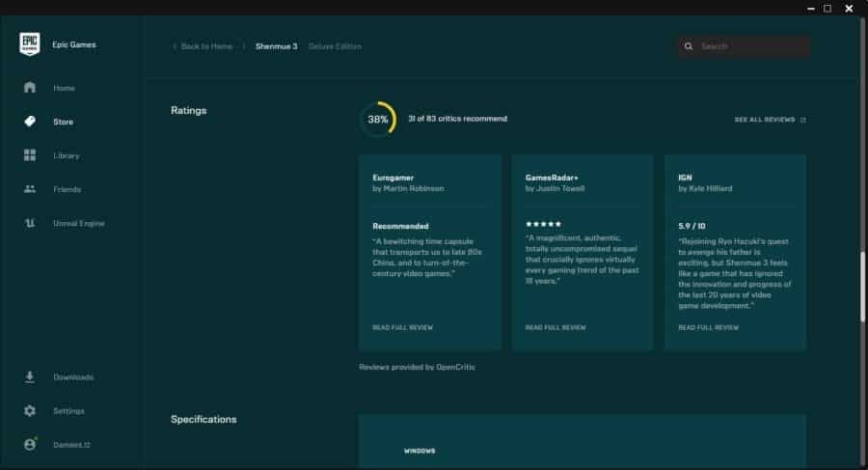Click the Epic Games logo icon
This screenshot has width=868, height=470.
point(29,43)
